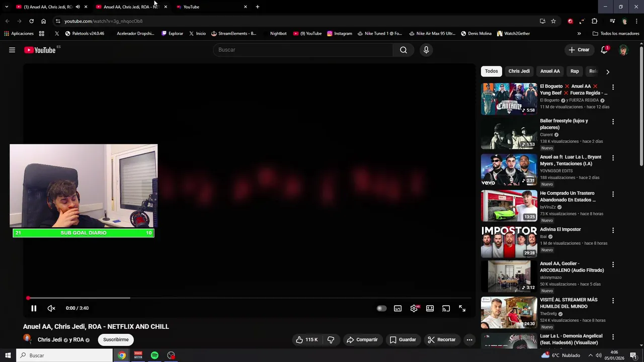The image size is (644, 362).
Task: Open more actions ellipsis below video
Action: (x=469, y=340)
